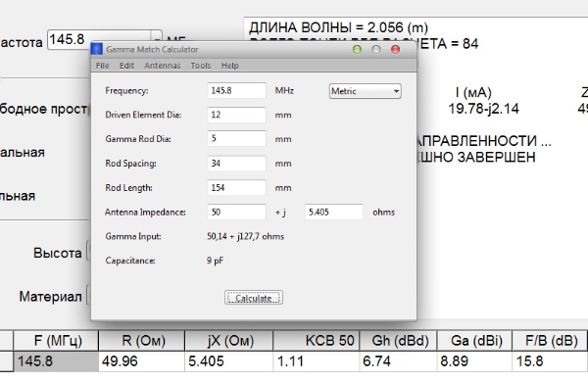Click the Frequency input field in calculator
588x383 pixels.
pos(236,91)
